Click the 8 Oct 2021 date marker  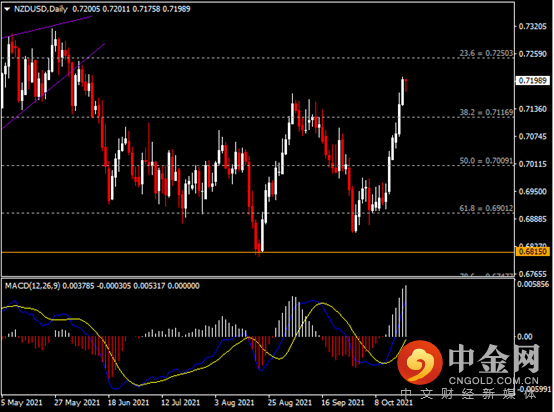pos(393,402)
